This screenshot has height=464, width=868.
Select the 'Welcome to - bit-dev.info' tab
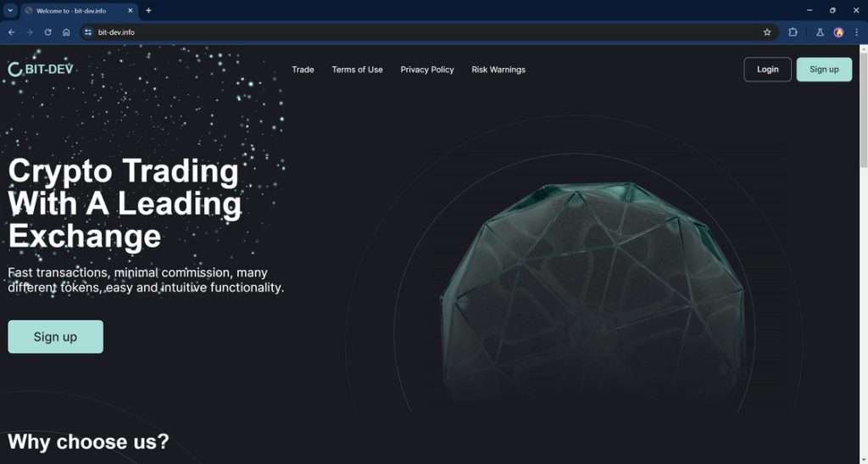79,10
